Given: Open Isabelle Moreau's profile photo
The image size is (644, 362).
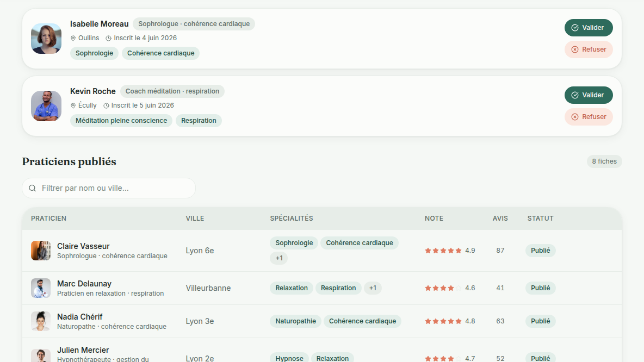Looking at the screenshot, I should 46,39.
